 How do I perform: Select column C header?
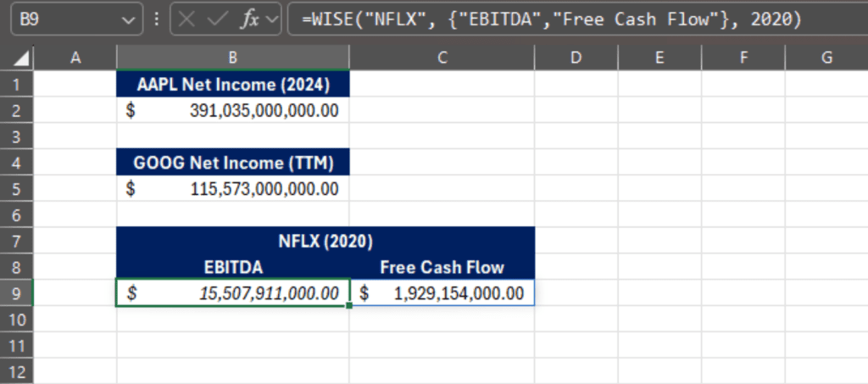[442, 58]
